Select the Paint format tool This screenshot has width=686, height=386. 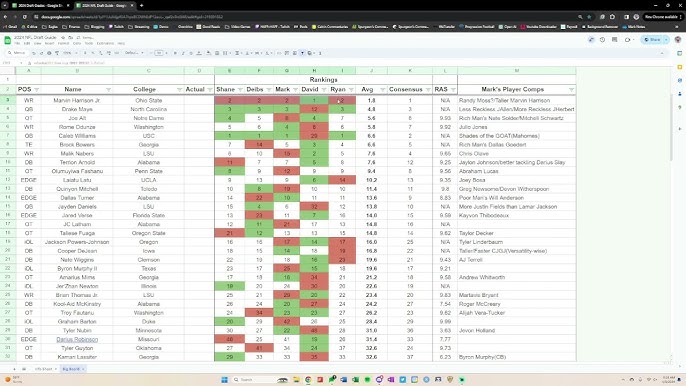(x=57, y=53)
